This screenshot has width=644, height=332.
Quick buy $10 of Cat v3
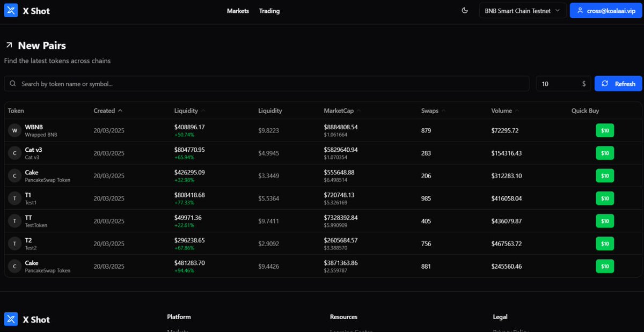pos(605,153)
